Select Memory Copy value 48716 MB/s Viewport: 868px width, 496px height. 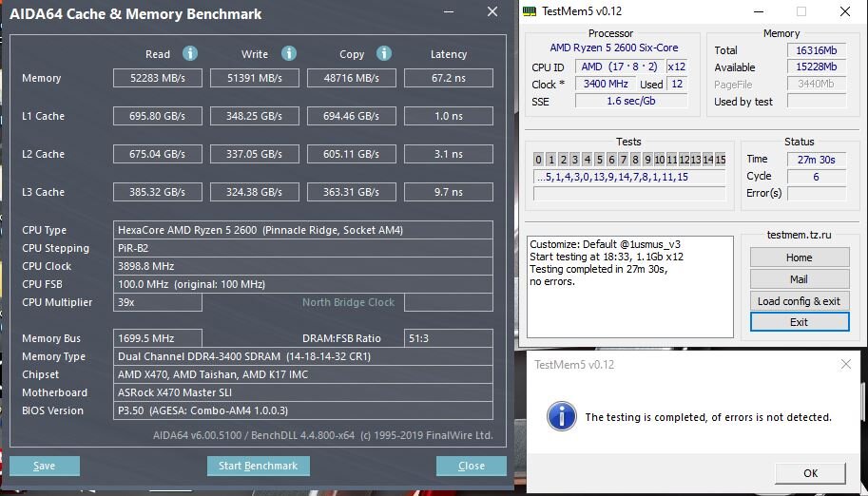pyautogui.click(x=352, y=78)
